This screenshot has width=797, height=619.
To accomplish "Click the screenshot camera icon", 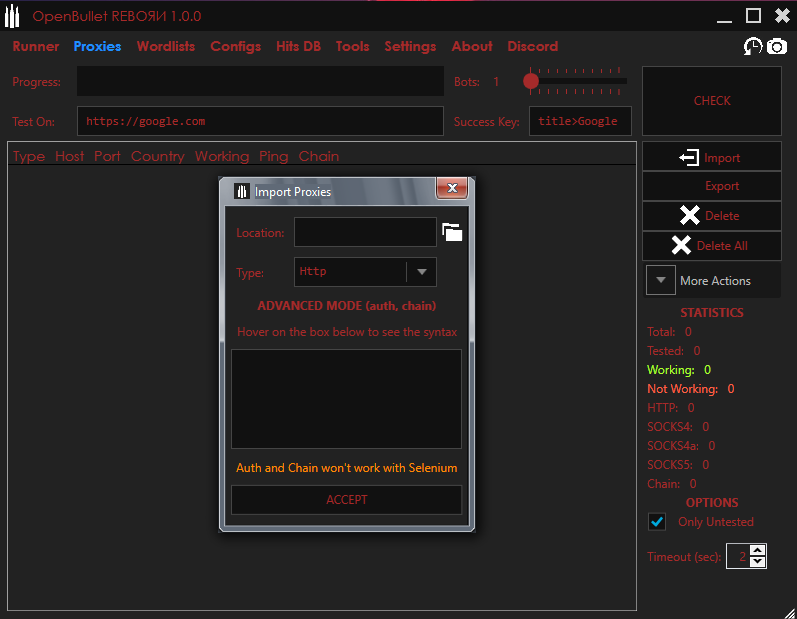I will click(x=777, y=46).
